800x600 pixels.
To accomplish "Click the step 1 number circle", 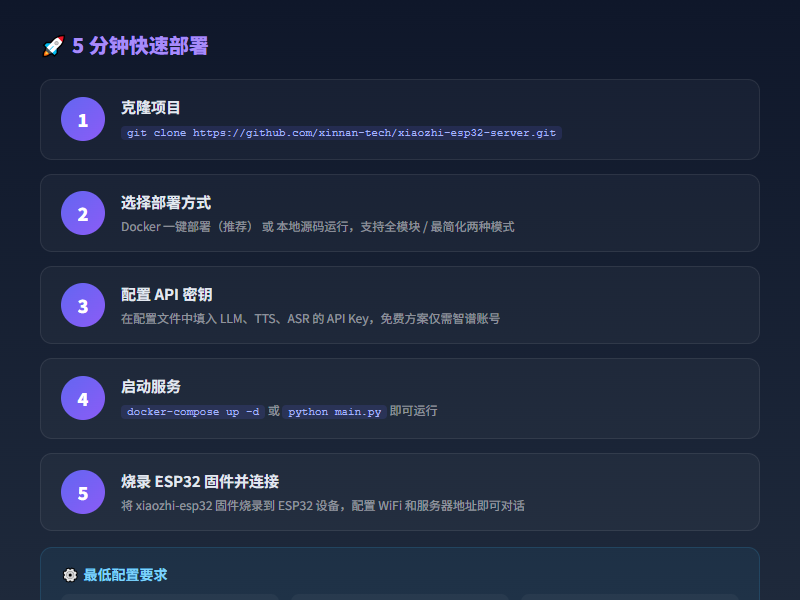I will pos(83,120).
